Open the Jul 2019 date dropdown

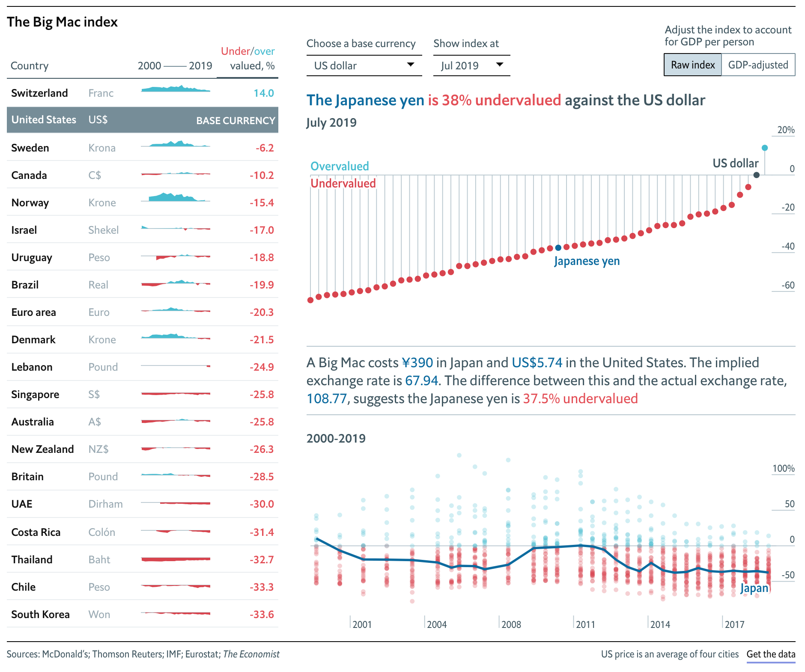471,65
